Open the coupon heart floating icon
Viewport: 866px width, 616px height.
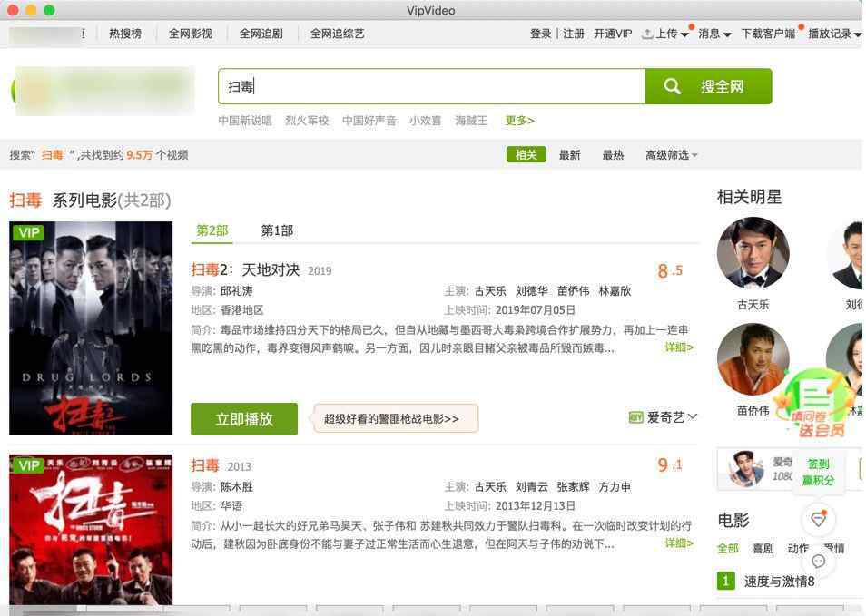pyautogui.click(x=819, y=518)
